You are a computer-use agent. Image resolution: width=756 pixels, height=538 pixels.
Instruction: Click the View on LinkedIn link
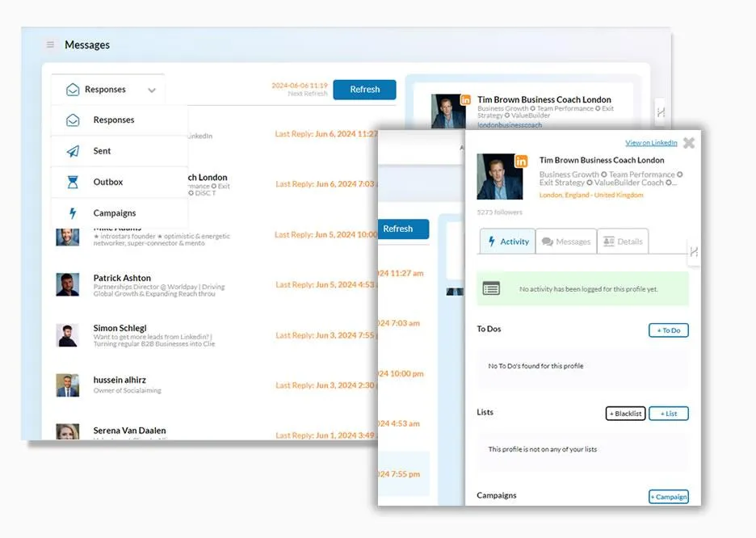pyautogui.click(x=651, y=143)
